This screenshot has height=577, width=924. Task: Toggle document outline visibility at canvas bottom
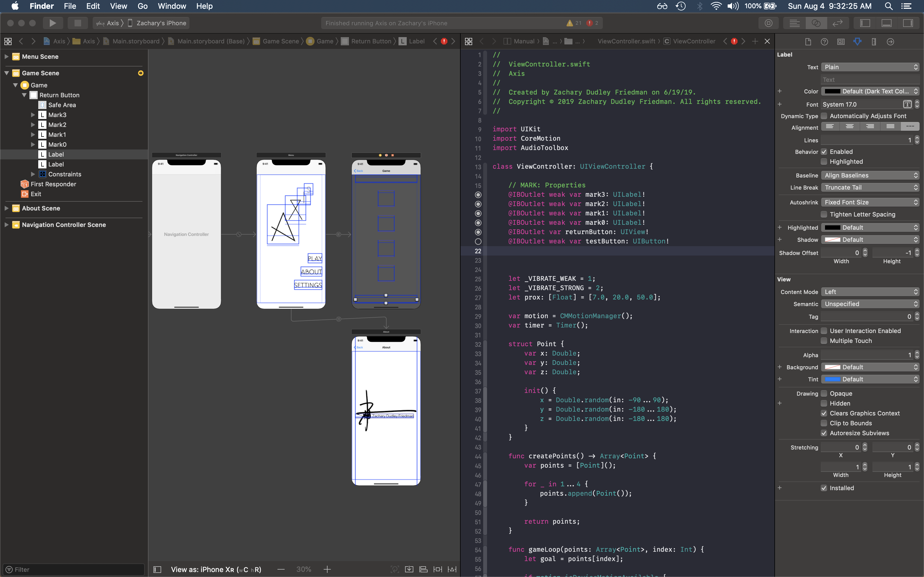coord(157,569)
